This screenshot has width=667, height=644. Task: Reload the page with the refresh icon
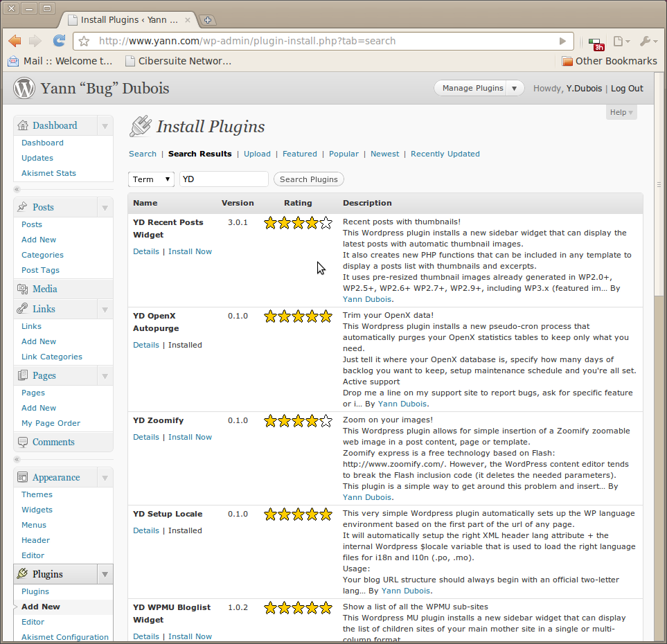tap(59, 41)
